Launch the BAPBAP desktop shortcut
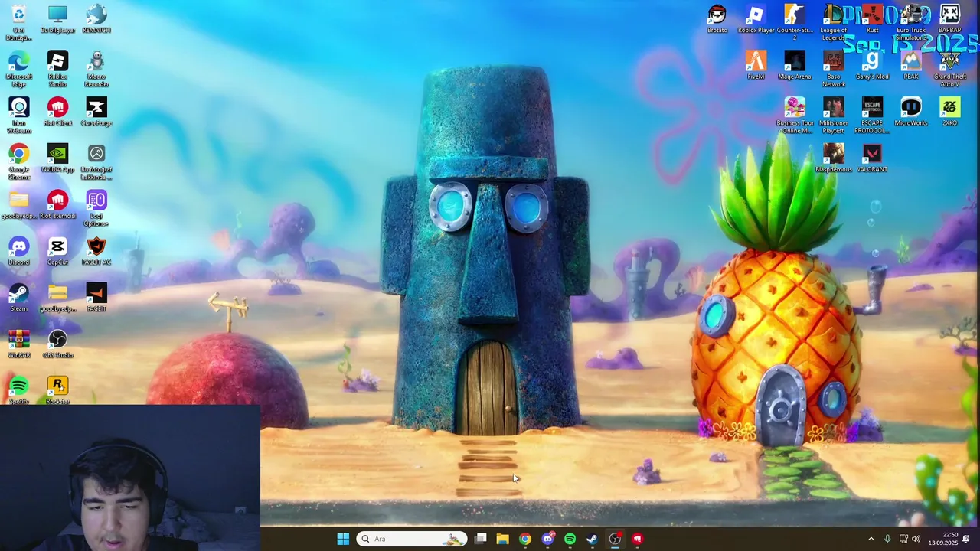Viewport: 980px width, 551px height. coord(950,20)
